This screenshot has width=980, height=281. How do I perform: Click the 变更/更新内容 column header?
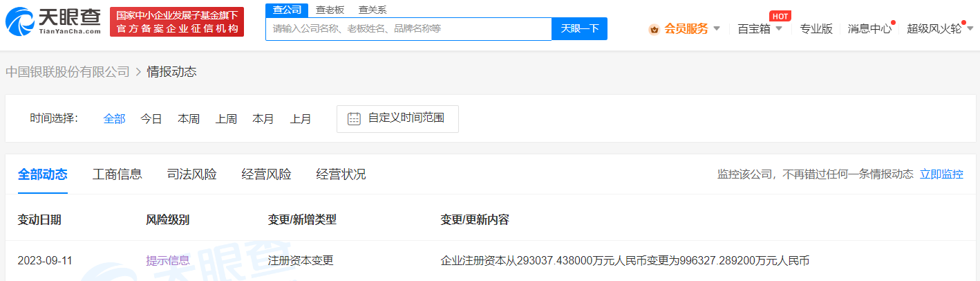click(475, 220)
